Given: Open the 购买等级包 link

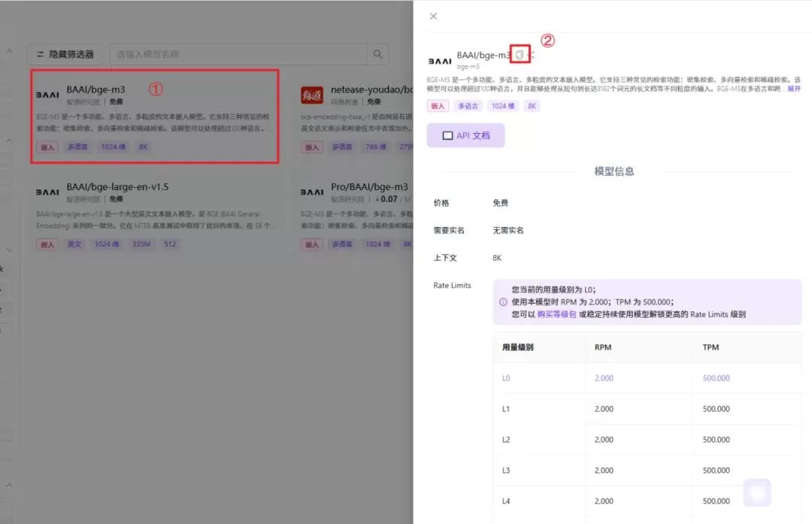Looking at the screenshot, I should coord(556,314).
